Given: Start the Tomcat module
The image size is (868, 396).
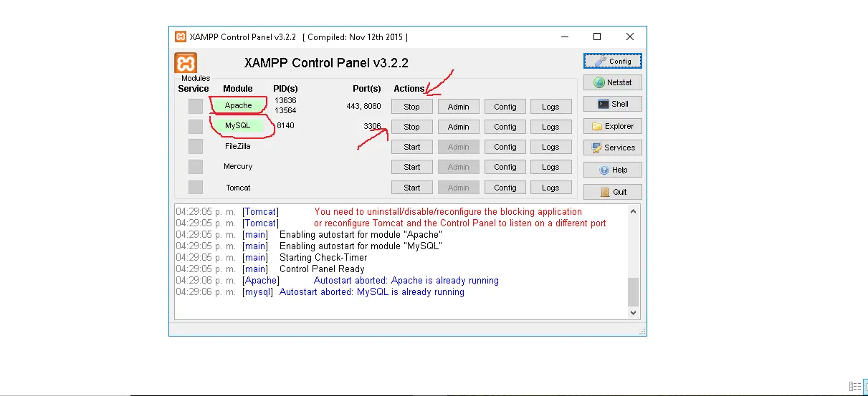Looking at the screenshot, I should [412, 188].
